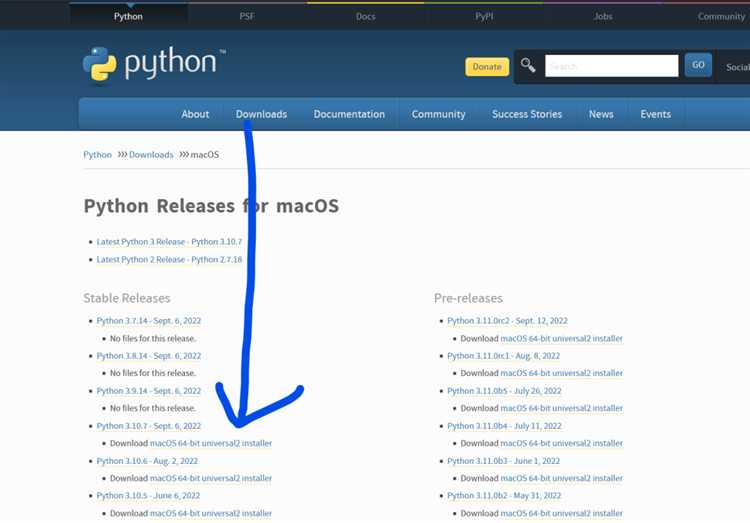Open Python 3.11.0rc1 - Aug. 8, 2022 pre-release
750x523 pixels.
(x=504, y=356)
